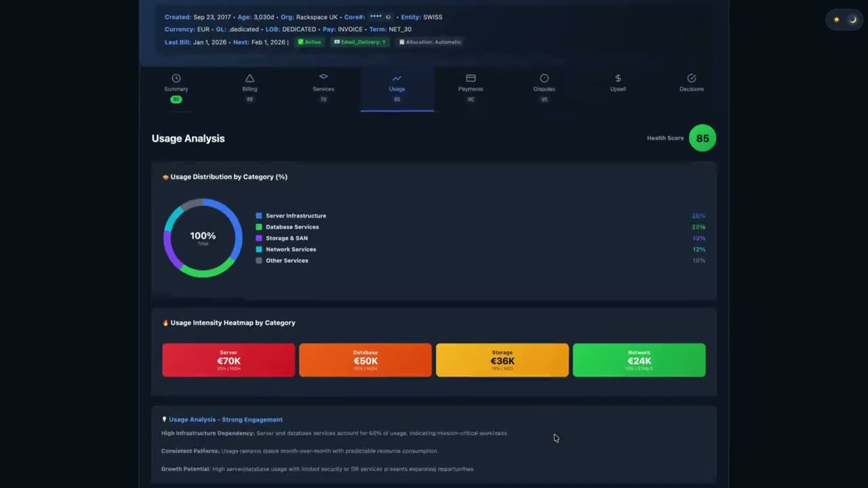Click the yellow Storage €36K heatmap card
Viewport: 868px width, 488px height.
pyautogui.click(x=502, y=360)
